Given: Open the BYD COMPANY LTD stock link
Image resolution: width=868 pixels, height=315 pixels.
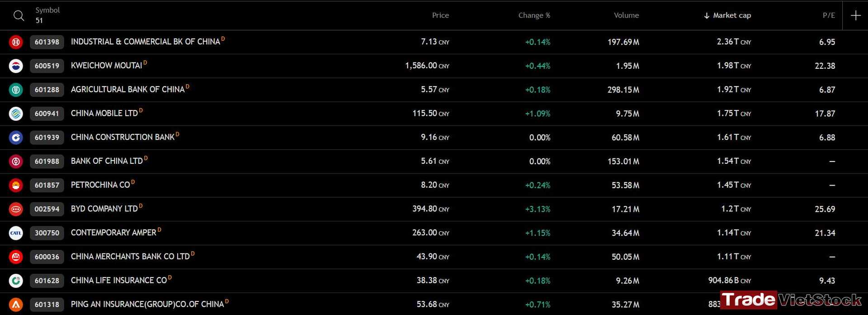Looking at the screenshot, I should [x=104, y=209].
